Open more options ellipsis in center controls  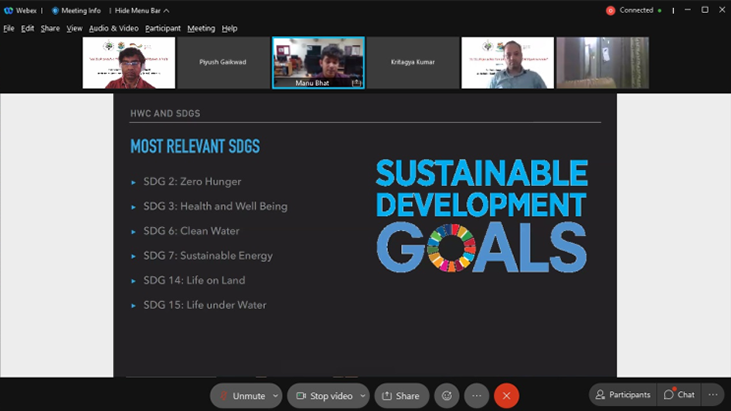(x=477, y=396)
